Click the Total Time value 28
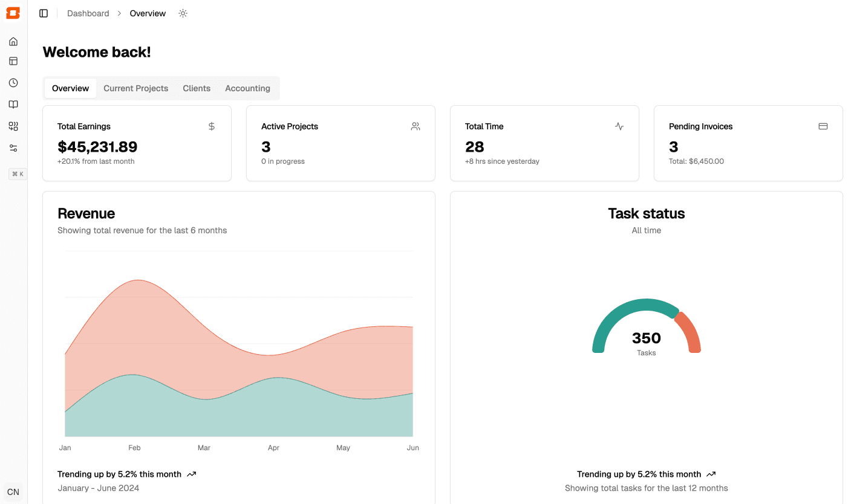 tap(475, 147)
